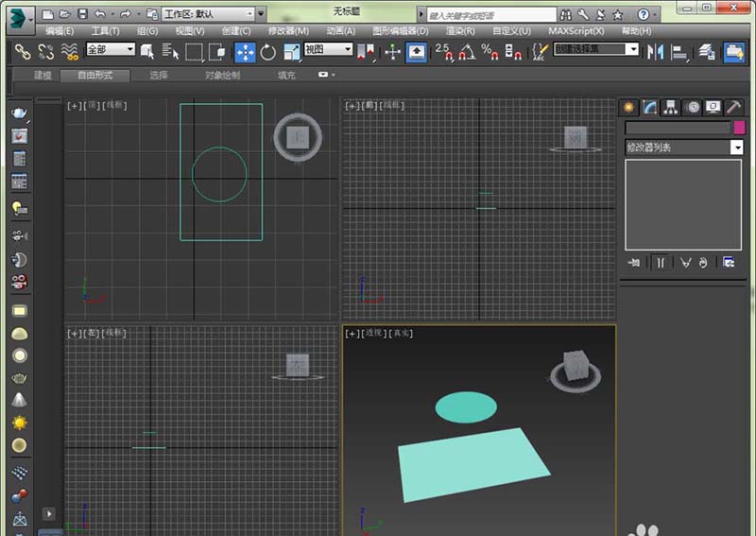756x536 pixels.
Task: Open the Create tab in command panel
Action: [x=628, y=107]
